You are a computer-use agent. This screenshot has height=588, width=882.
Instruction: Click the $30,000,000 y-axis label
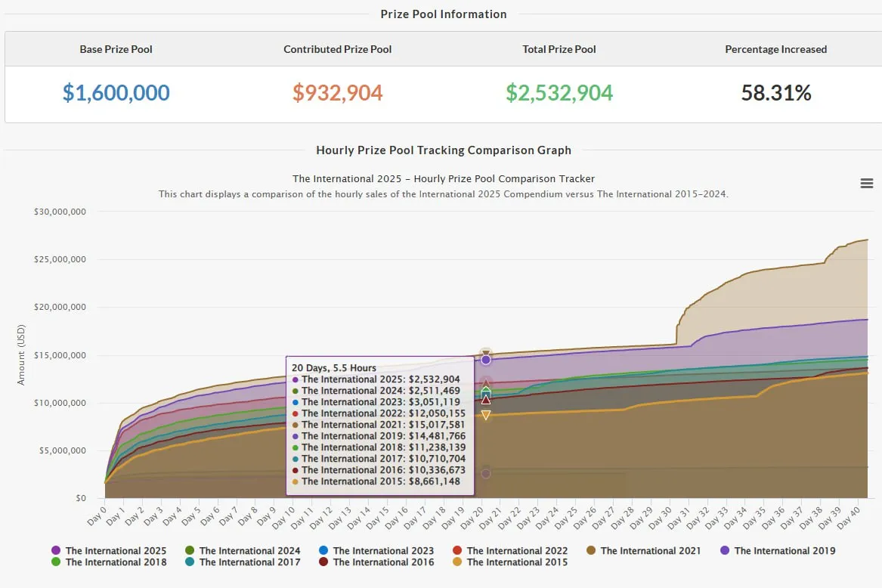click(60, 212)
